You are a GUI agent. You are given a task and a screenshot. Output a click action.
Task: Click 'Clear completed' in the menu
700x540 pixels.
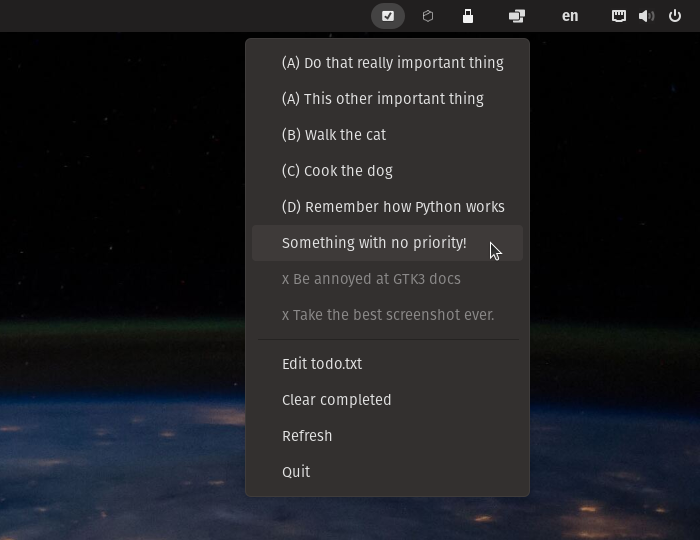(x=336, y=400)
